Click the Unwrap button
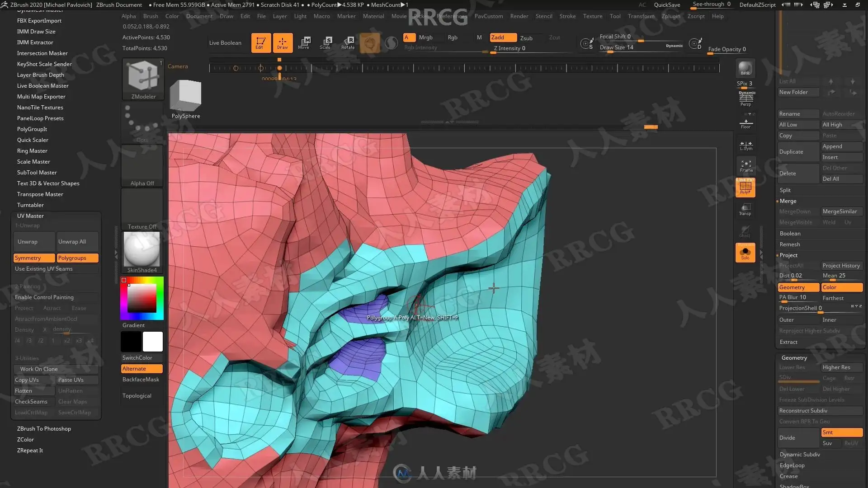 (34, 242)
